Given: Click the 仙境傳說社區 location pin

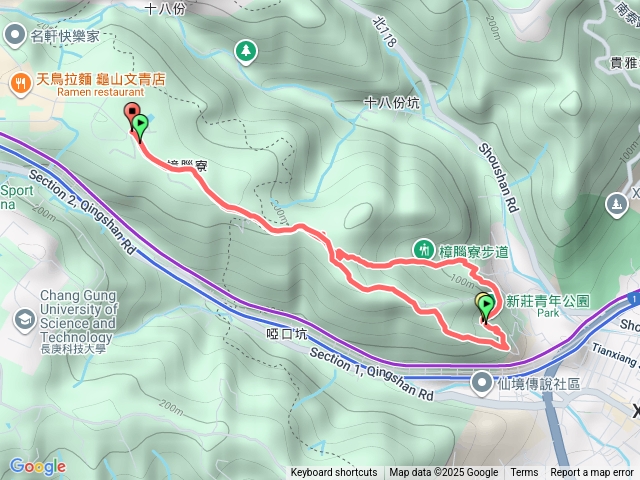Looking at the screenshot, I should [482, 383].
